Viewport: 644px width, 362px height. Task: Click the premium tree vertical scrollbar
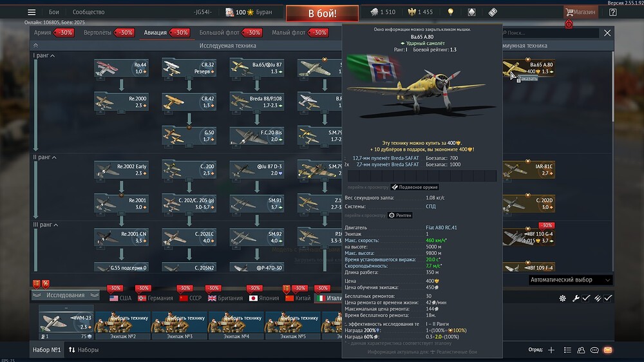(612, 86)
